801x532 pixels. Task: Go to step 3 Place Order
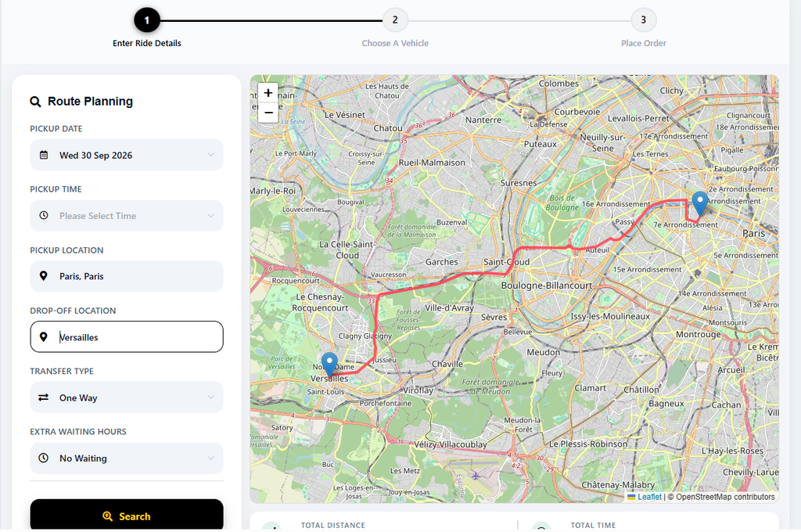(x=643, y=20)
